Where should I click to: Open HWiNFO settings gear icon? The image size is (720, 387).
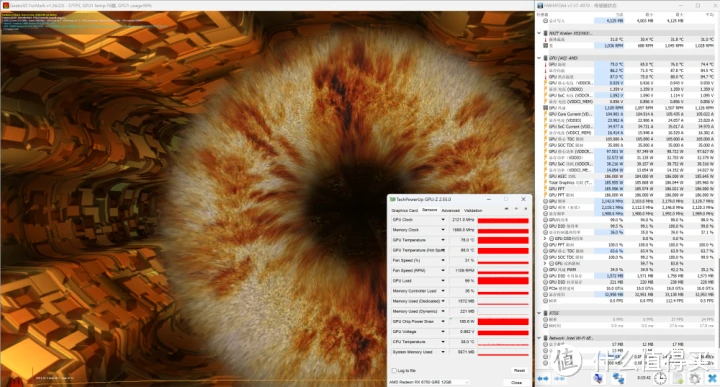point(694,379)
